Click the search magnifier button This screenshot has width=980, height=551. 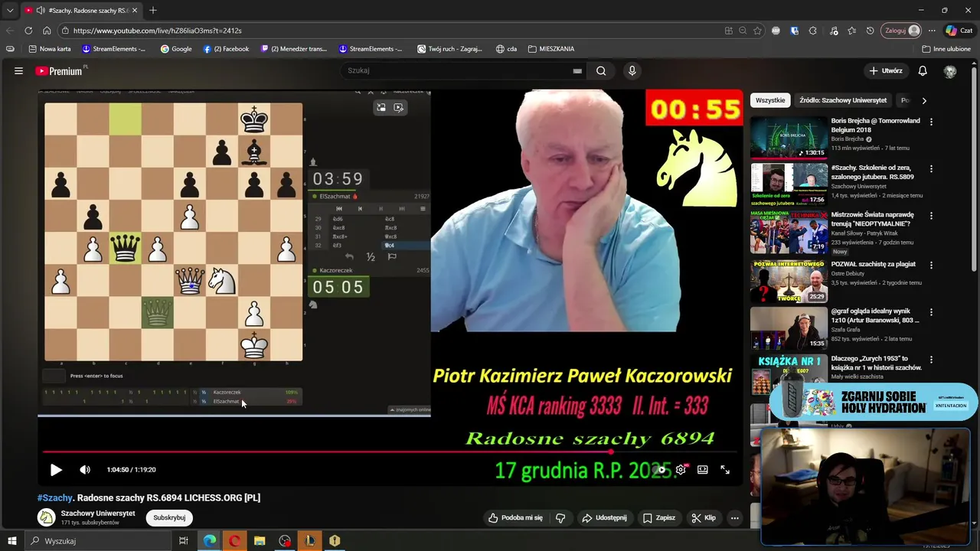point(601,70)
